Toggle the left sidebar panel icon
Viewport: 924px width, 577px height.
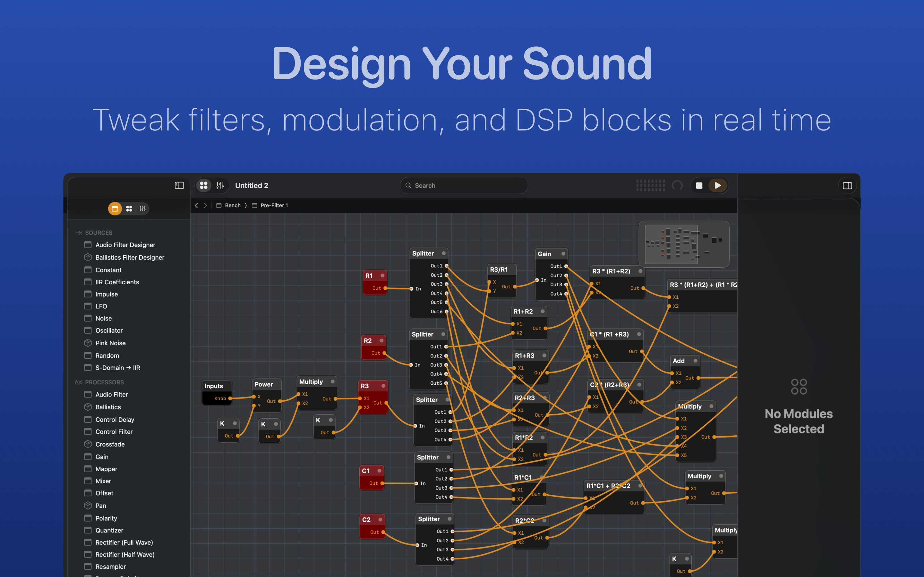pyautogui.click(x=179, y=186)
